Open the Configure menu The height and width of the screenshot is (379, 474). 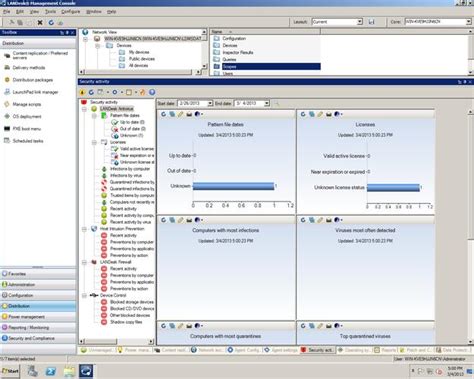(70, 12)
